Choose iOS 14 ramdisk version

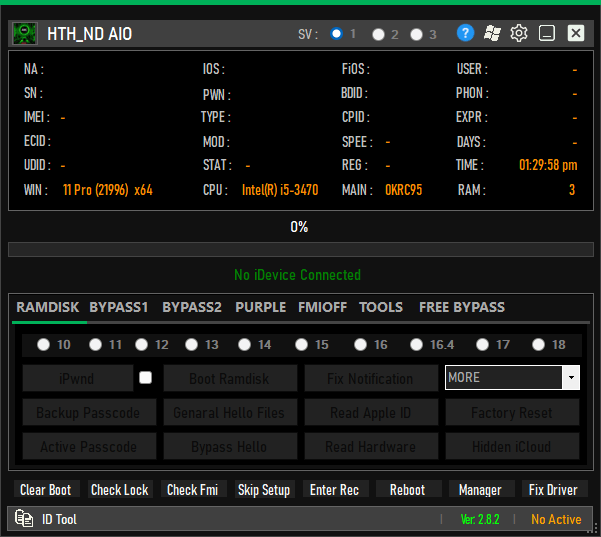244,345
